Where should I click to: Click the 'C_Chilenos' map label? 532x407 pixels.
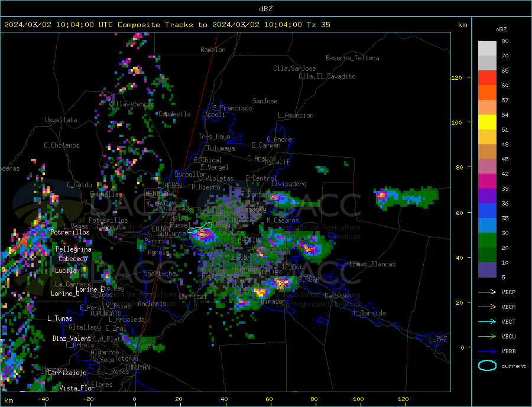61,145
